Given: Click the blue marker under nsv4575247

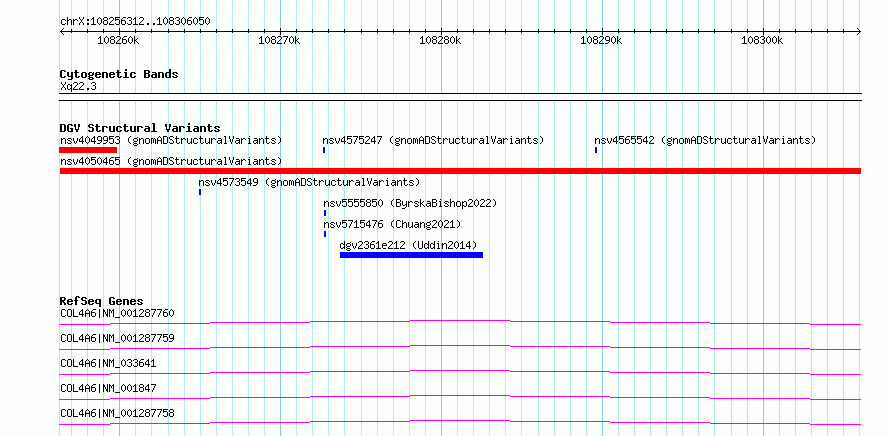Looking at the screenshot, I should 324,150.
